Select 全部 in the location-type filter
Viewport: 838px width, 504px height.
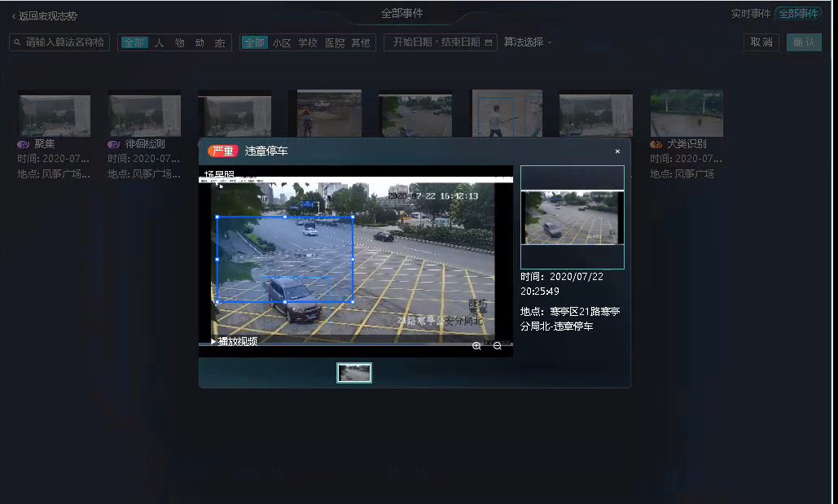coord(254,43)
